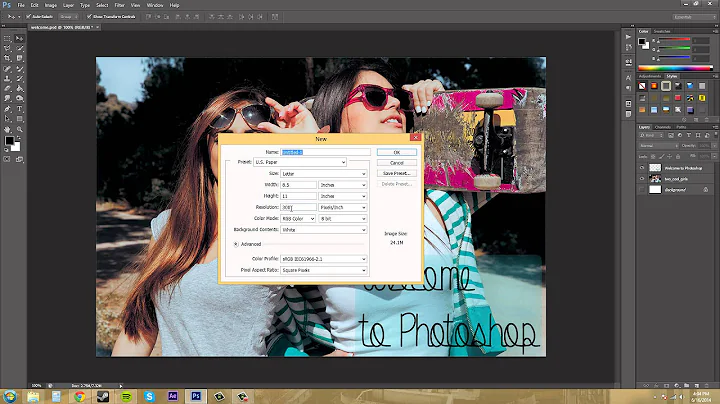The height and width of the screenshot is (404, 720).
Task: Click the color spectrum ramp bar
Action: coord(675,68)
